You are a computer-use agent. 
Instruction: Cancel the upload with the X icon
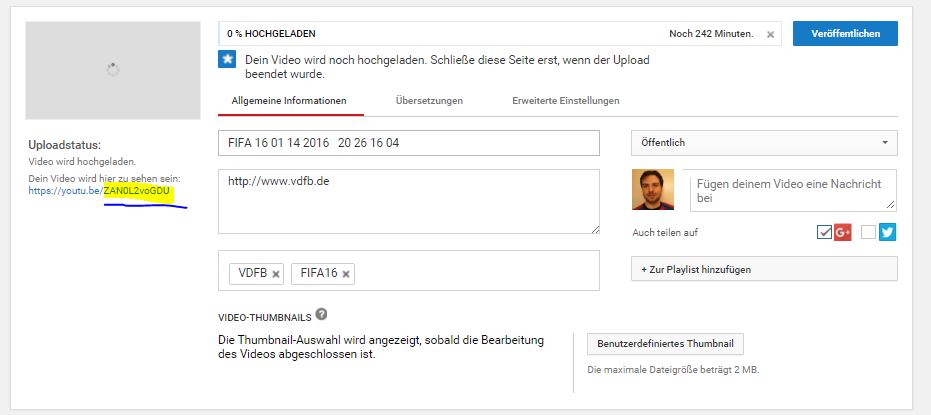pos(770,34)
